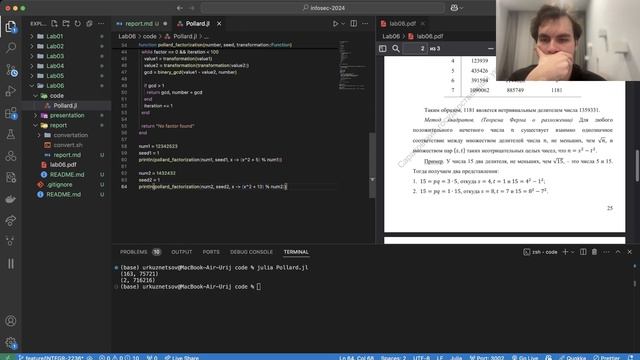640x360 pixels.
Task: Open the Source Control view
Action: tap(11, 70)
